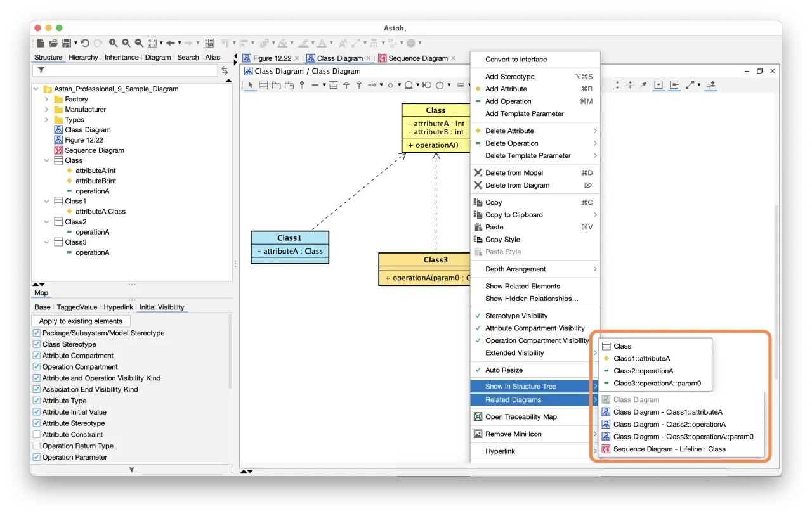Click the yellow Class box in the diagram
The width and height of the screenshot is (812, 516).
click(x=436, y=128)
